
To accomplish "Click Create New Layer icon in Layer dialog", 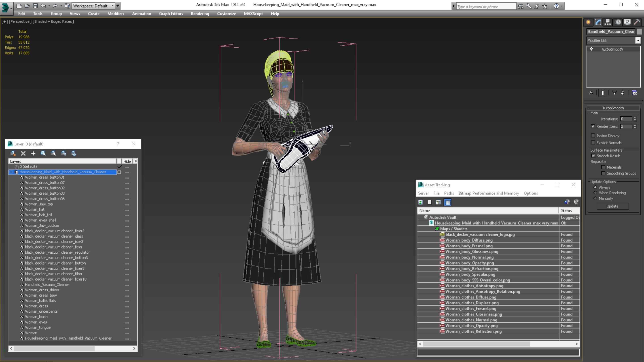I will point(13,153).
